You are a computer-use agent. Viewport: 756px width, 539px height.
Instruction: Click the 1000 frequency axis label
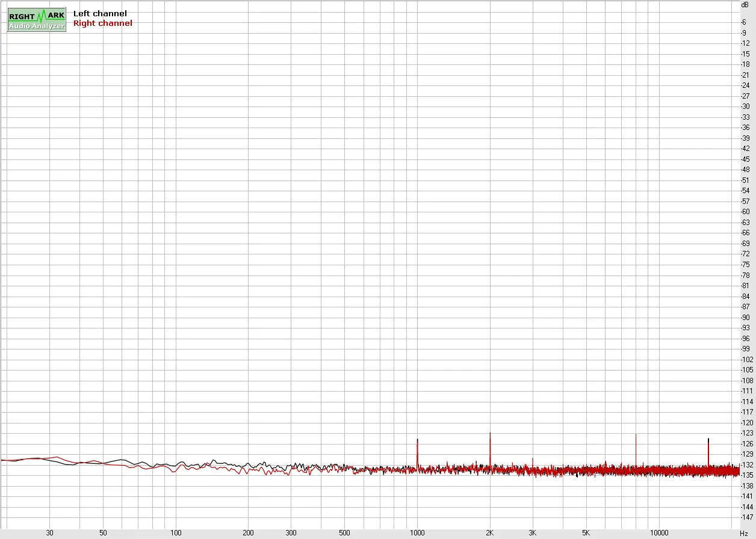pyautogui.click(x=417, y=533)
